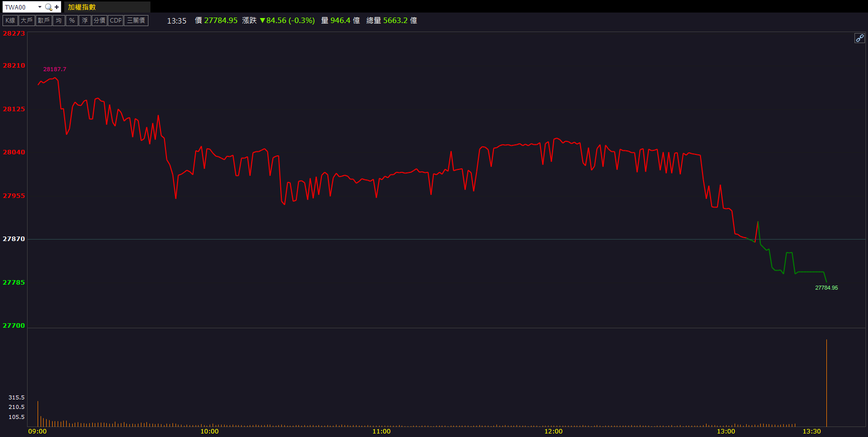
Task: Open the 分價 price distribution view
Action: click(x=99, y=21)
